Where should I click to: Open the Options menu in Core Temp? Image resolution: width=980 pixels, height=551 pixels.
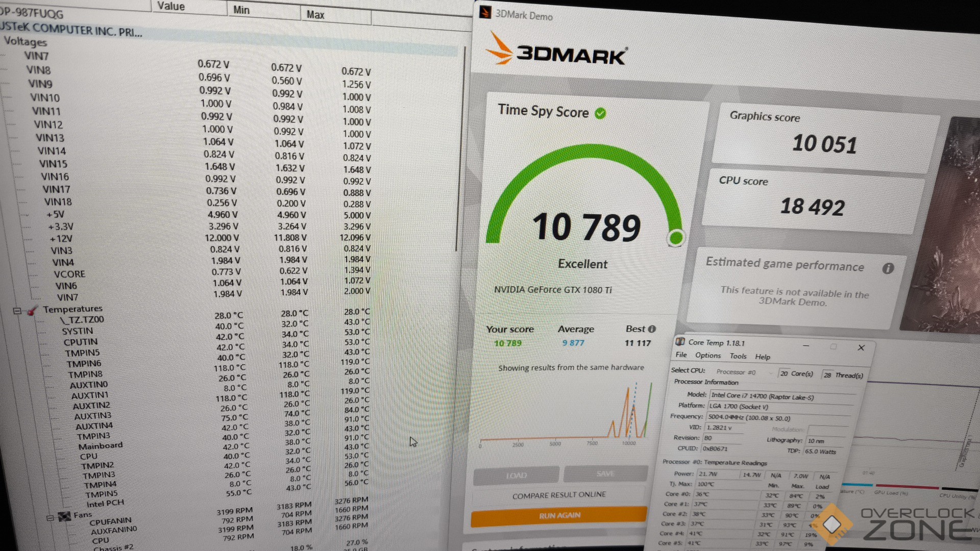(x=708, y=356)
